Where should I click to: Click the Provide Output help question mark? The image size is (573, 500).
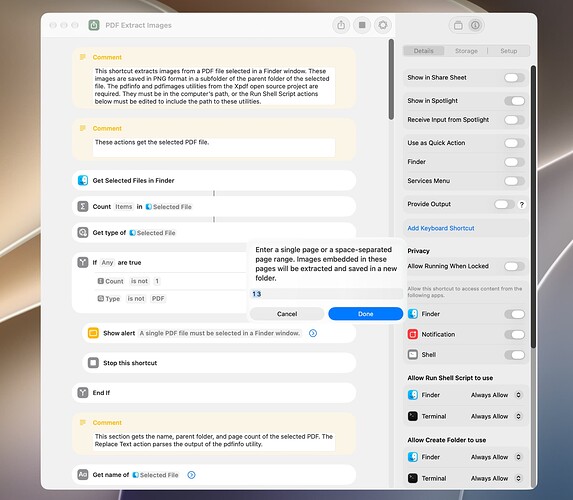tap(522, 205)
